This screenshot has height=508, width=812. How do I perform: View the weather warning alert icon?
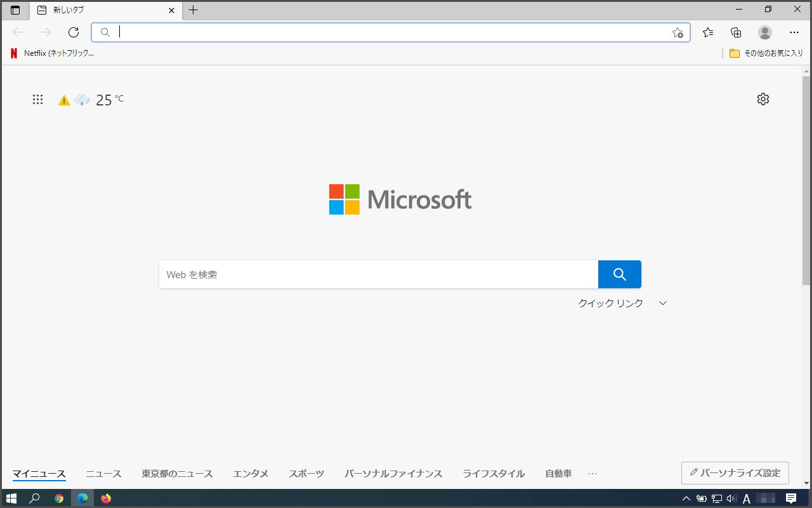64,100
